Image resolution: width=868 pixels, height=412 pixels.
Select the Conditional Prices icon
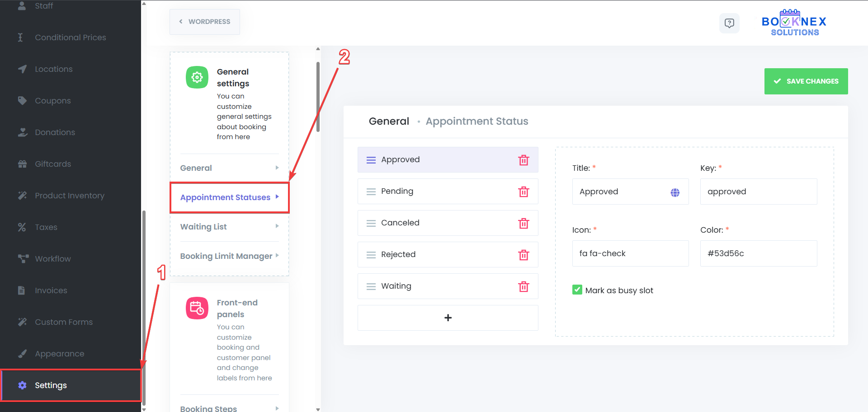pos(23,37)
